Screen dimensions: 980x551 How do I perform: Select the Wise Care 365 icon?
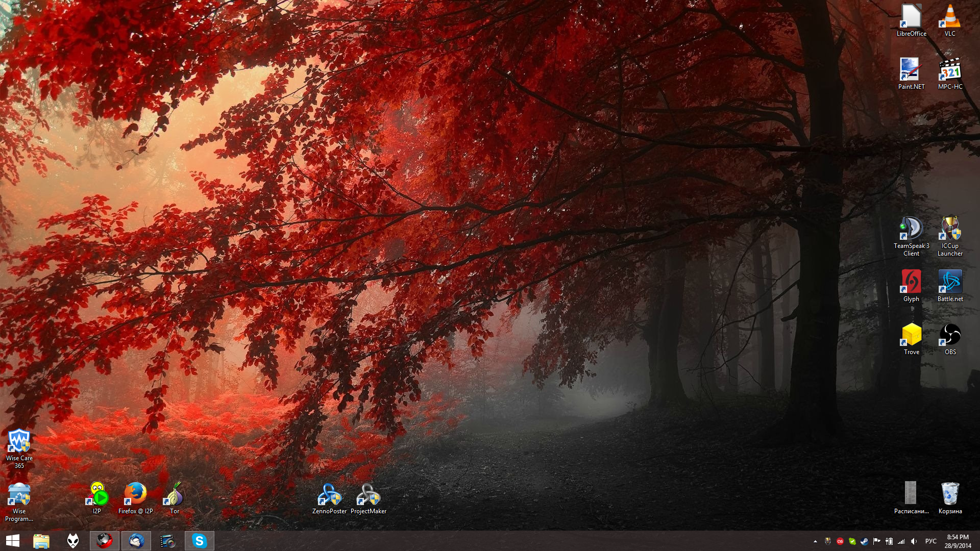point(19,441)
